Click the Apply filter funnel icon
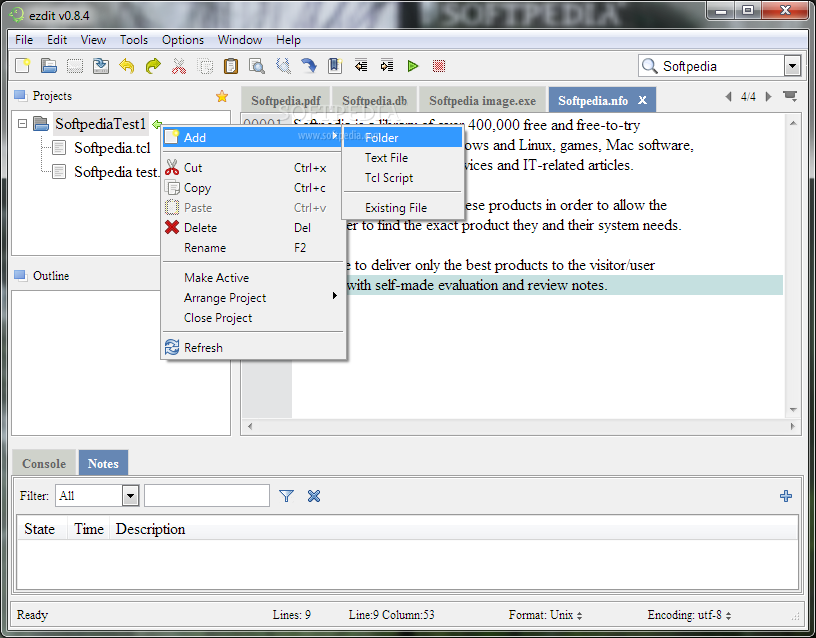Image resolution: width=816 pixels, height=638 pixels. (286, 496)
